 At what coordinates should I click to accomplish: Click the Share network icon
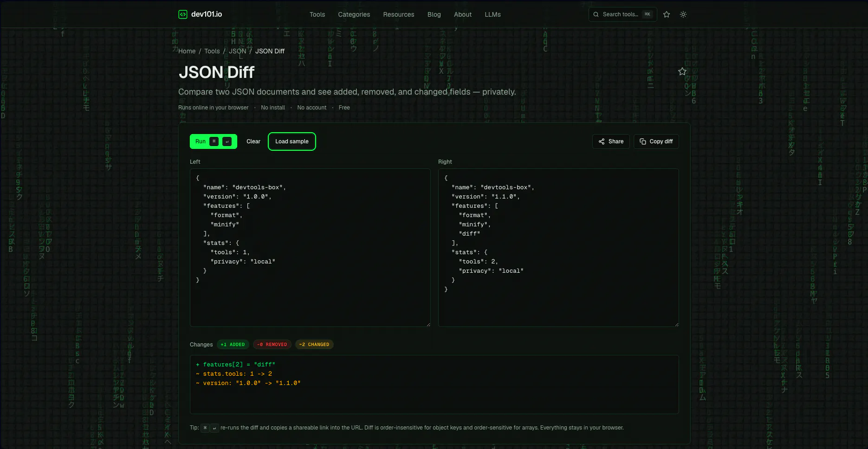pyautogui.click(x=602, y=141)
